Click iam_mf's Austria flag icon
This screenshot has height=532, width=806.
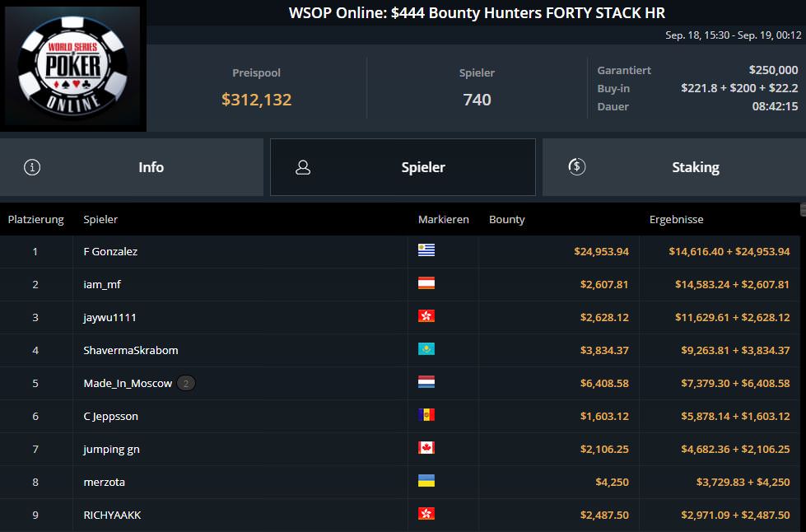click(x=426, y=283)
